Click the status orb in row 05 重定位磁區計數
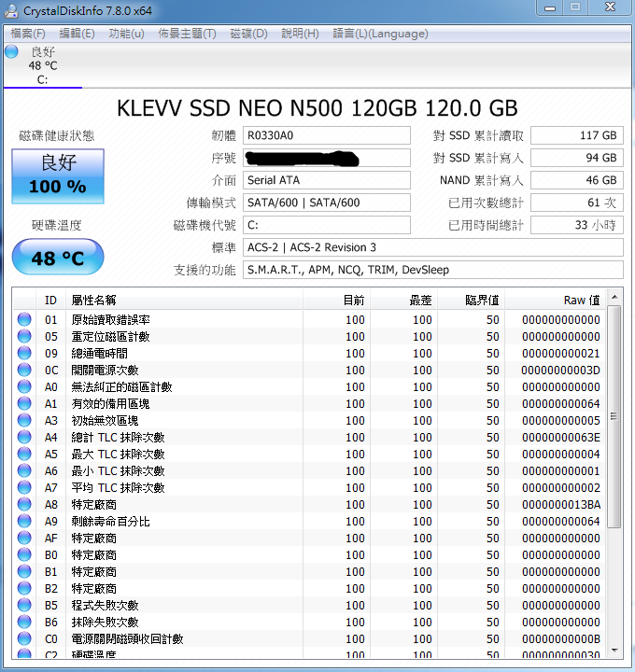 (24, 336)
